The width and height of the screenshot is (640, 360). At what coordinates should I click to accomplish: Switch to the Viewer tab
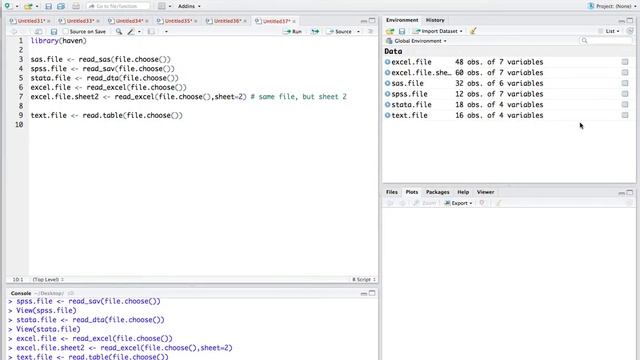click(x=485, y=192)
